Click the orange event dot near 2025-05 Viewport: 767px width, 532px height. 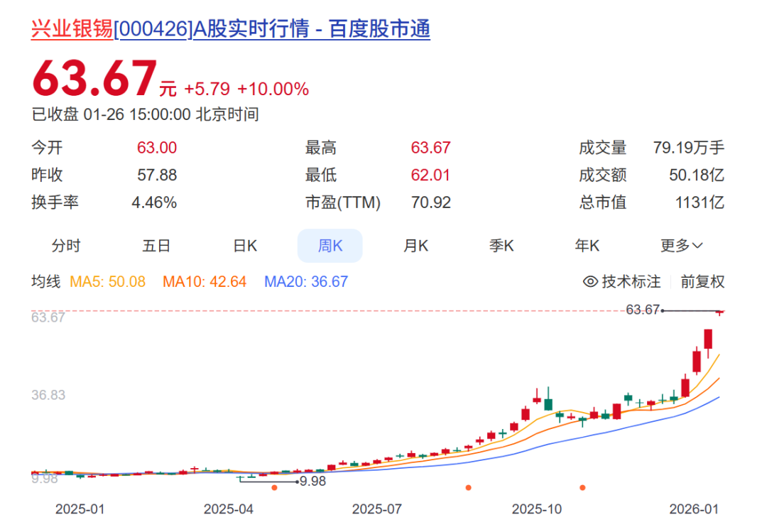pyautogui.click(x=274, y=487)
